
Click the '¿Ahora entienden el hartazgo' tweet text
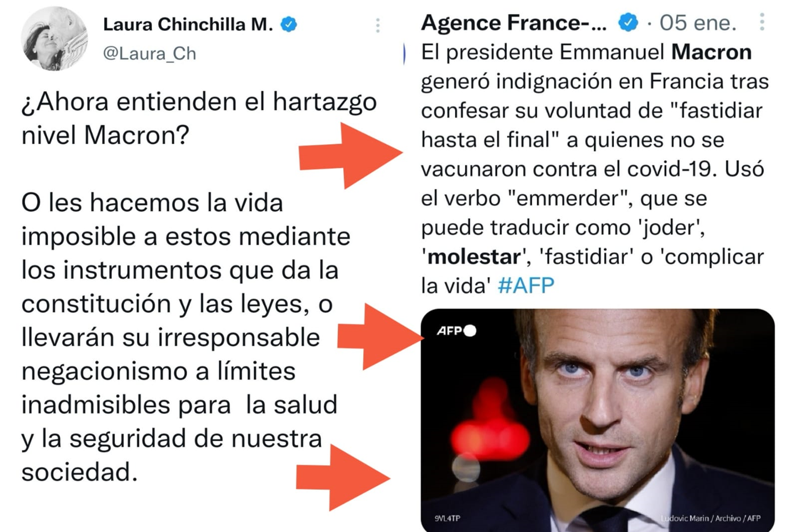pyautogui.click(x=199, y=102)
